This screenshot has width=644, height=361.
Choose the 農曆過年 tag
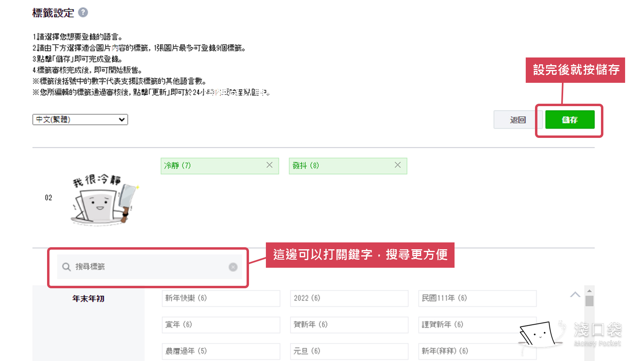(220, 351)
